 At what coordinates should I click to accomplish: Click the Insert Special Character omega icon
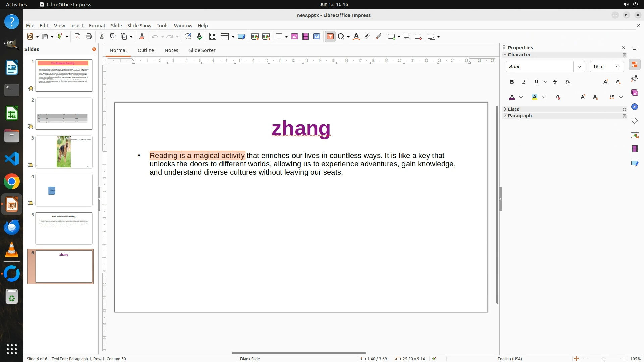pos(341,37)
